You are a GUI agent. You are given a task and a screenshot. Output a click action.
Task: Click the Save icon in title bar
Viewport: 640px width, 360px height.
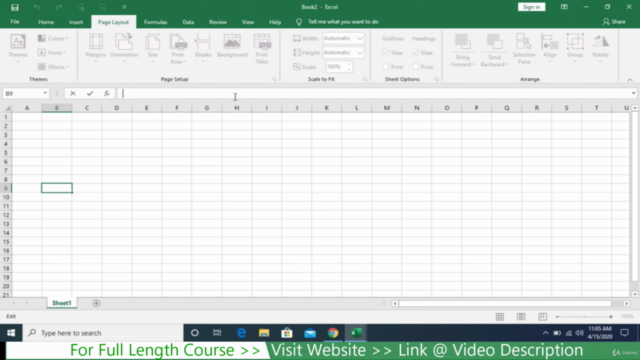click(15, 7)
